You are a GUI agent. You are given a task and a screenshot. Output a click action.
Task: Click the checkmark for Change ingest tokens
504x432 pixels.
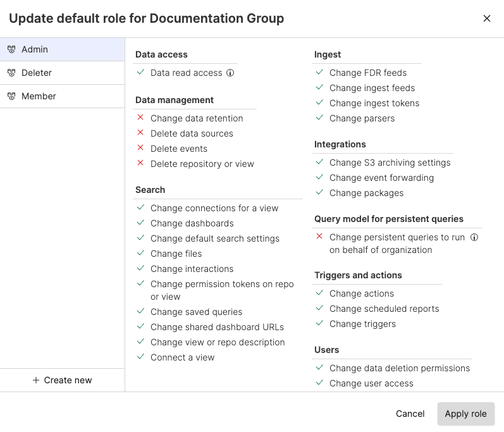click(x=319, y=103)
